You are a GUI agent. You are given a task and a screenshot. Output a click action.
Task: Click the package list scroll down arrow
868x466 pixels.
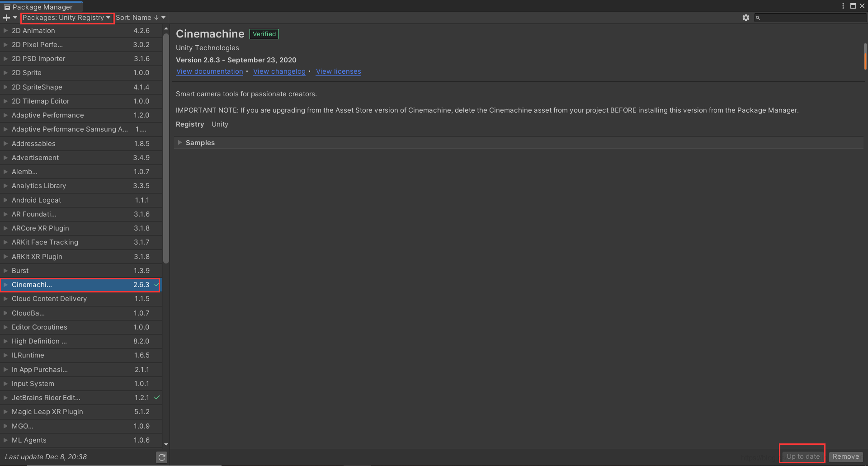coord(166,444)
